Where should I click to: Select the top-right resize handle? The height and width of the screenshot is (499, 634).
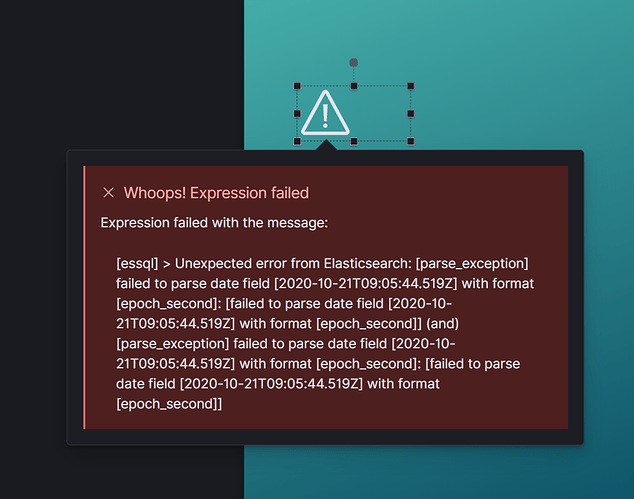click(410, 86)
